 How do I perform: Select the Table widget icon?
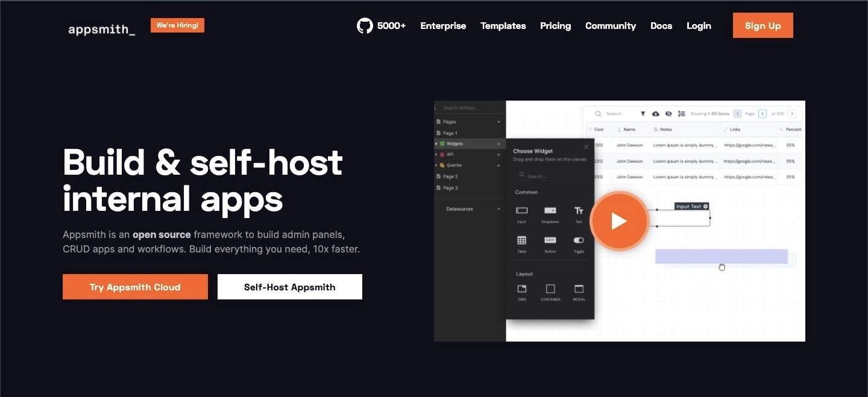coord(522,240)
